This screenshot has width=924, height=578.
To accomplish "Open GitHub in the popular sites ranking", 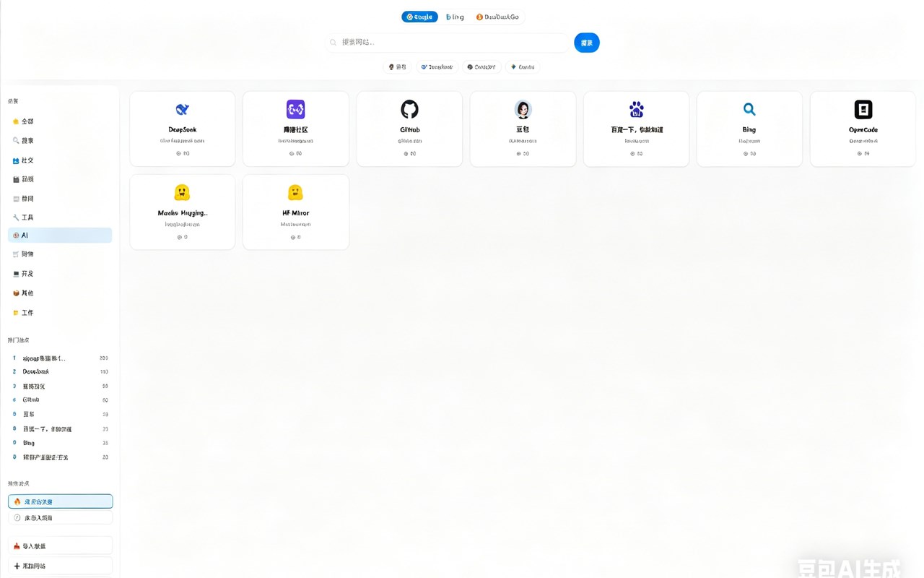I will (x=60, y=400).
